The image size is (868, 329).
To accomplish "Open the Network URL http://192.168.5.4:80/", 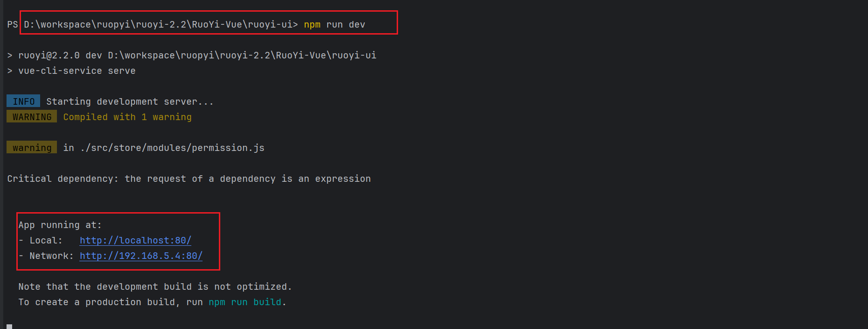I will [141, 256].
